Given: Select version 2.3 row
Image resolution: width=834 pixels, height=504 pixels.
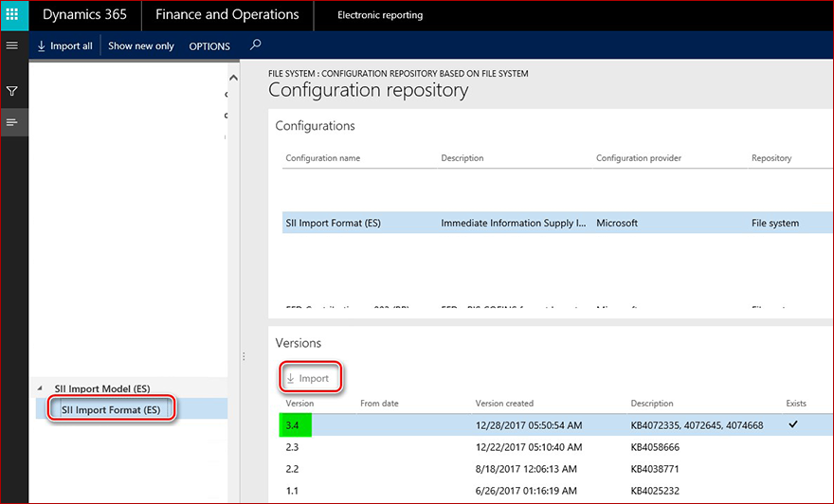Looking at the screenshot, I should click(555, 447).
